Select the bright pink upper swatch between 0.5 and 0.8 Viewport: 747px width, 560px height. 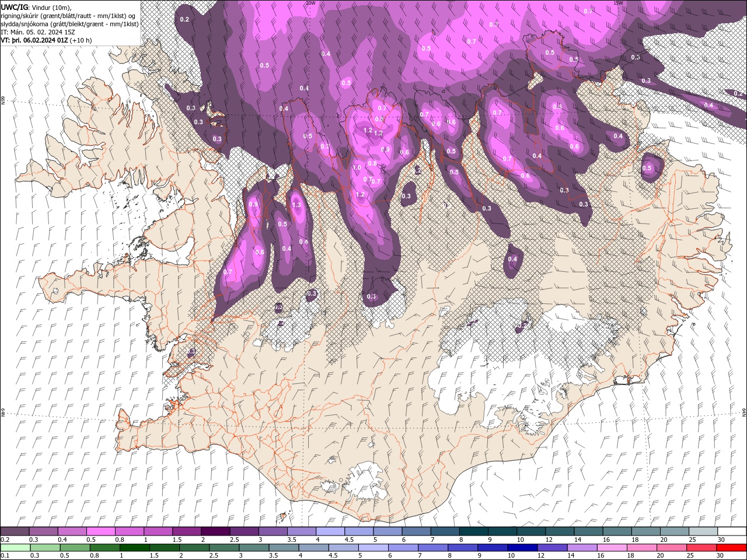pos(100,531)
